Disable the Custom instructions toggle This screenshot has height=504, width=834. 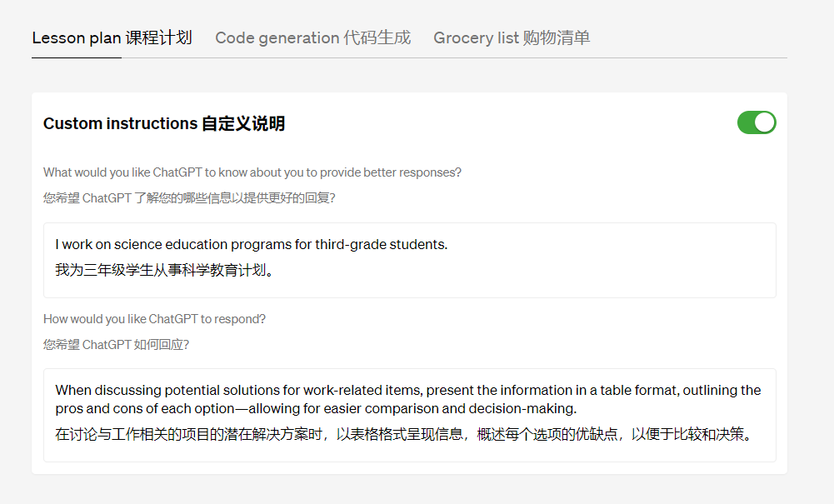[757, 122]
